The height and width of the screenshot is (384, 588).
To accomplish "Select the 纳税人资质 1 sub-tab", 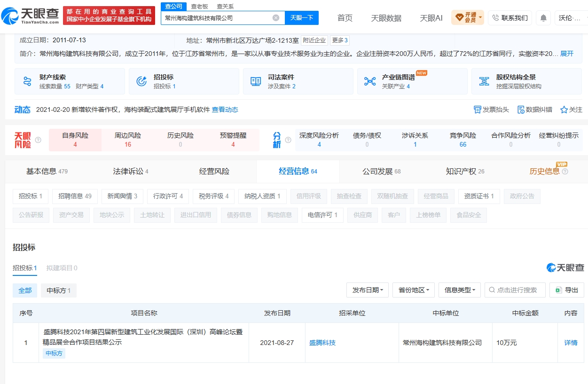I will click(262, 196).
